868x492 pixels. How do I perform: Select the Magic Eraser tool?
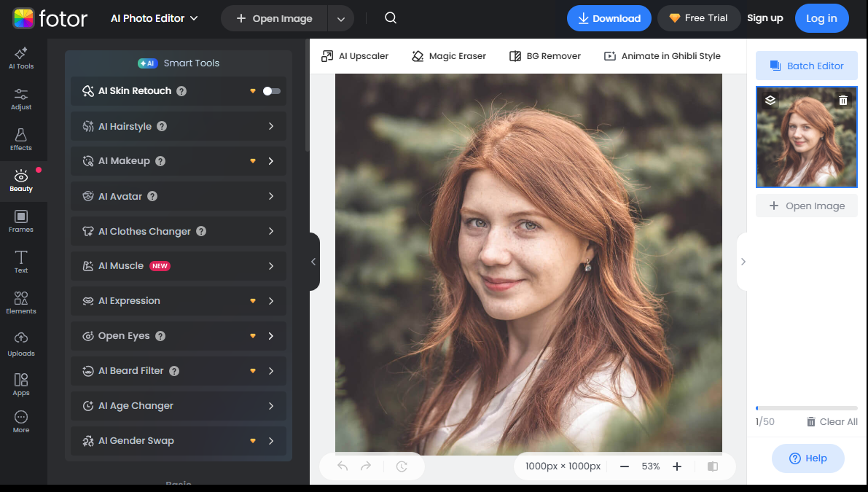pyautogui.click(x=448, y=55)
